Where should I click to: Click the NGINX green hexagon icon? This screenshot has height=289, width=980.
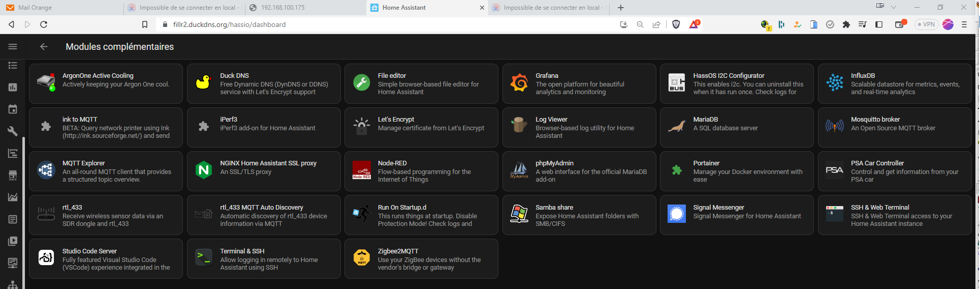[x=204, y=170]
